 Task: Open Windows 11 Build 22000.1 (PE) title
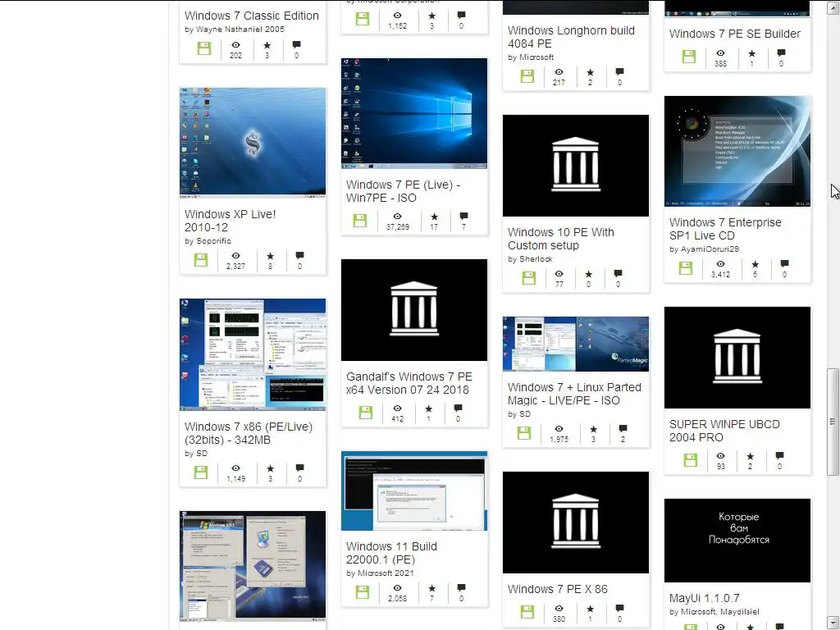[391, 553]
